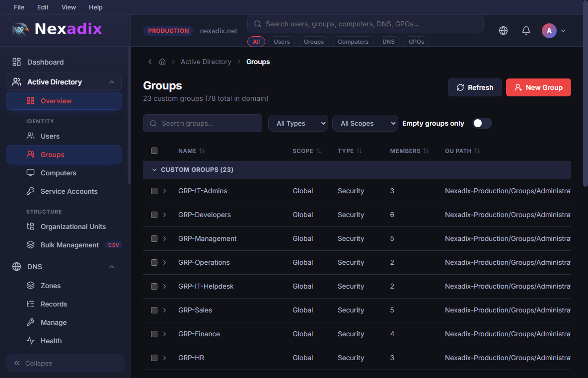Sort by OU Path column arrows icon
Screen dimensions: 588x378
pyautogui.click(x=477, y=151)
